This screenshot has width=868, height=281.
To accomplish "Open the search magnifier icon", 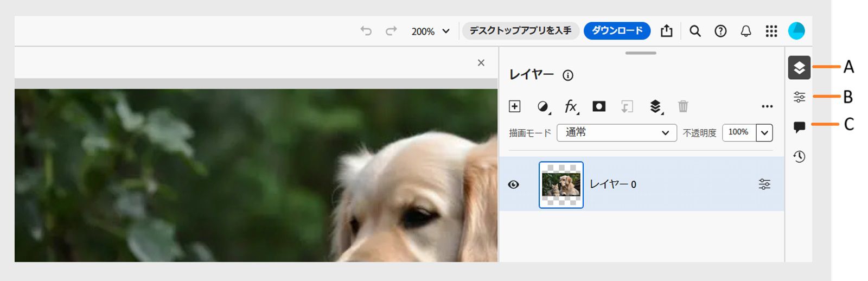I will pos(695,31).
